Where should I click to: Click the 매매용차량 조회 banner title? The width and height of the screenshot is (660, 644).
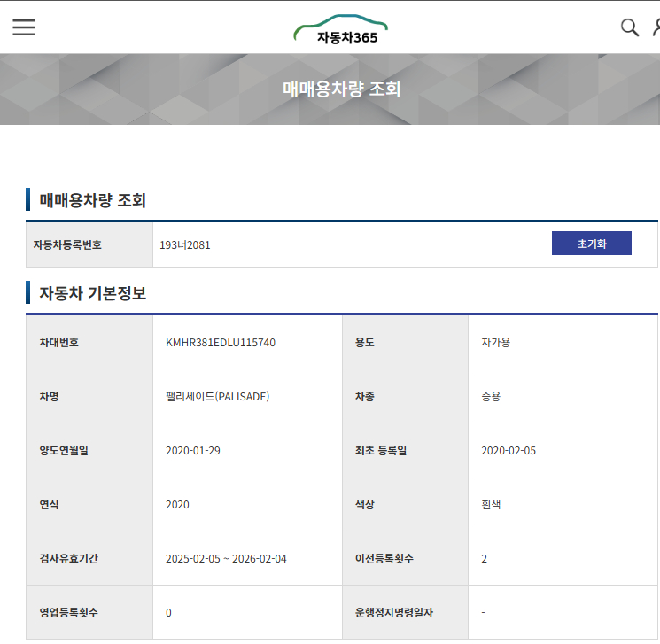point(341,89)
